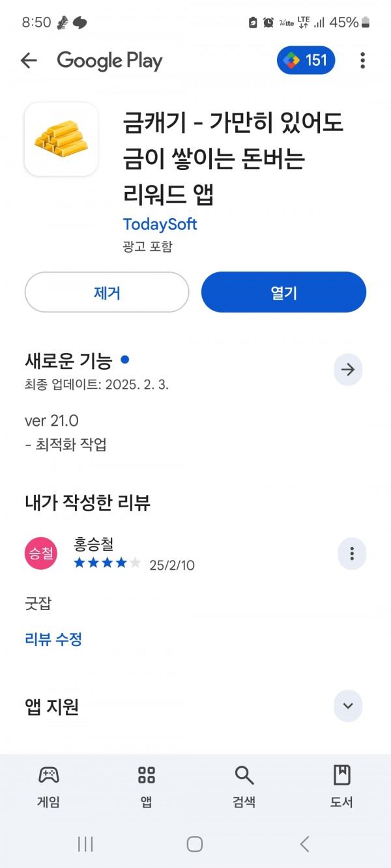391x868 pixels.
Task: Open TodaySoft developer page
Action: coord(160,224)
